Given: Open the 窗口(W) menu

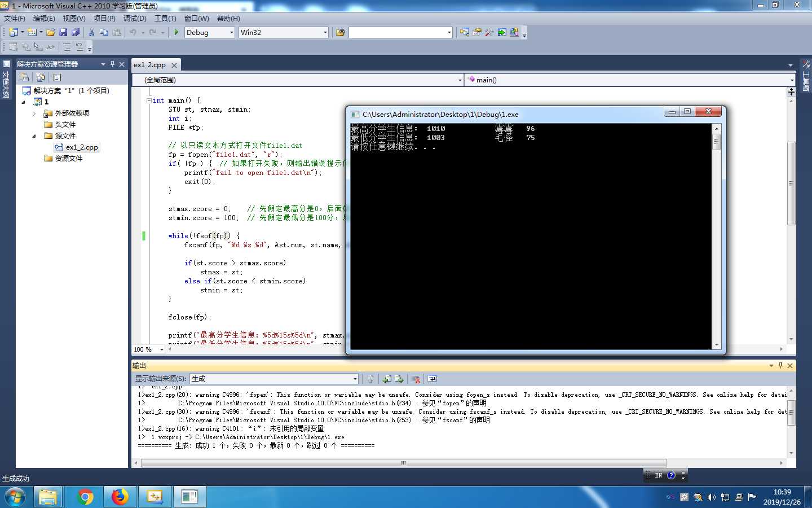Looking at the screenshot, I should click(x=196, y=19).
